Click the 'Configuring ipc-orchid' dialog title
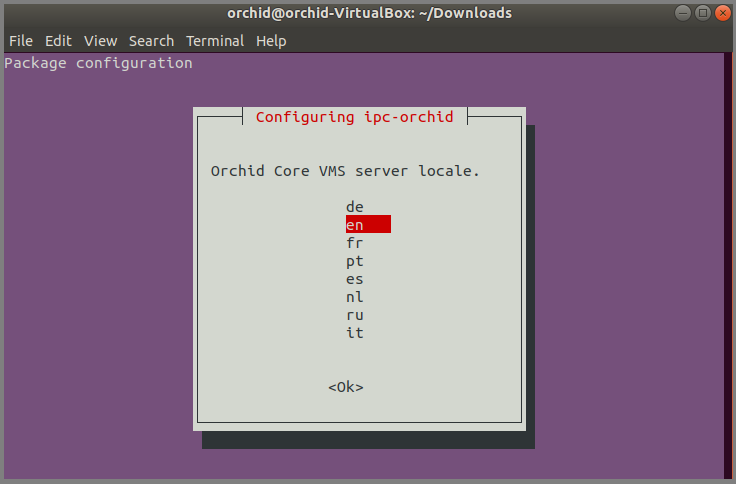The height and width of the screenshot is (484, 736). coord(354,117)
